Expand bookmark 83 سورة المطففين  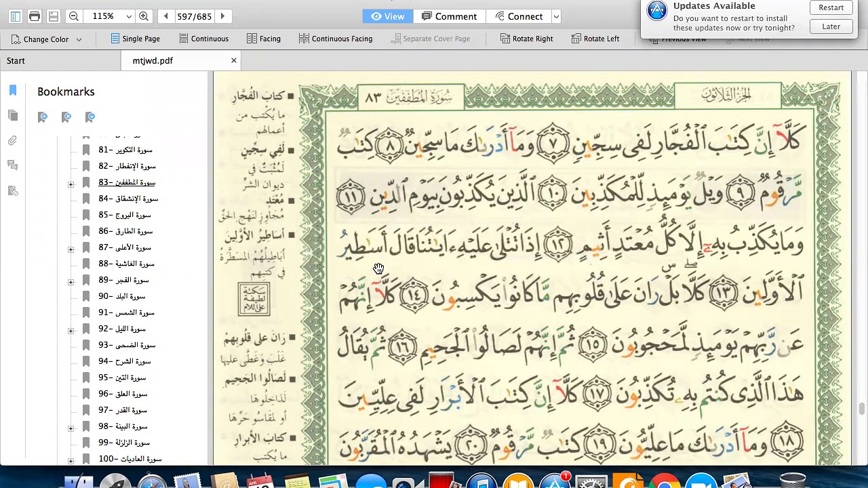tap(71, 184)
